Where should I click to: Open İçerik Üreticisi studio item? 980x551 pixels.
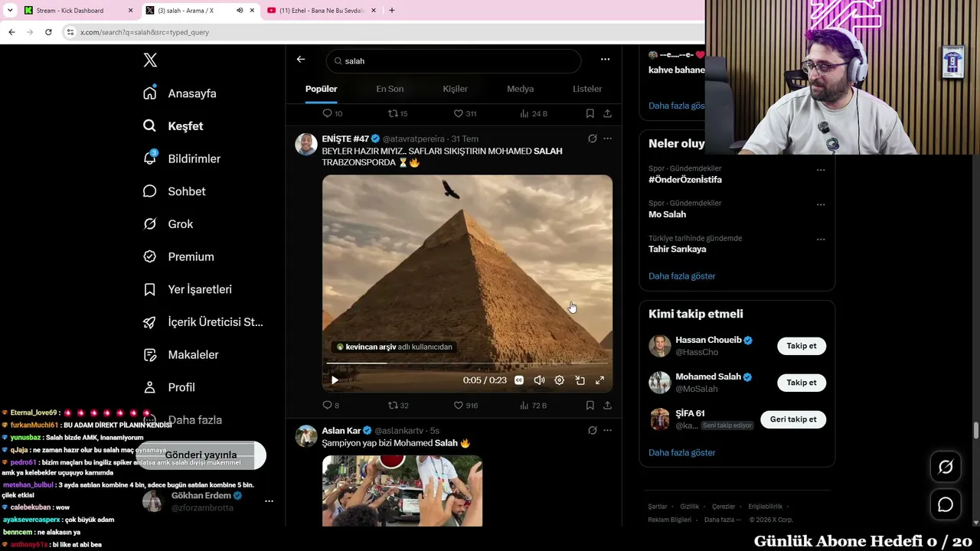(x=203, y=322)
